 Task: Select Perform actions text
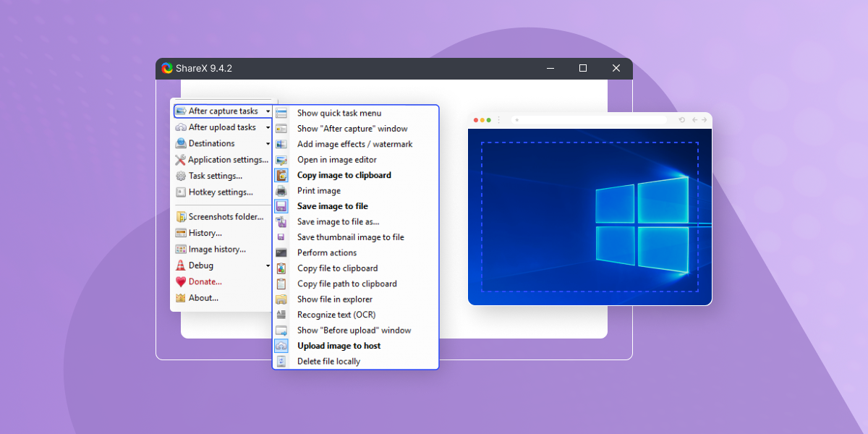point(327,252)
